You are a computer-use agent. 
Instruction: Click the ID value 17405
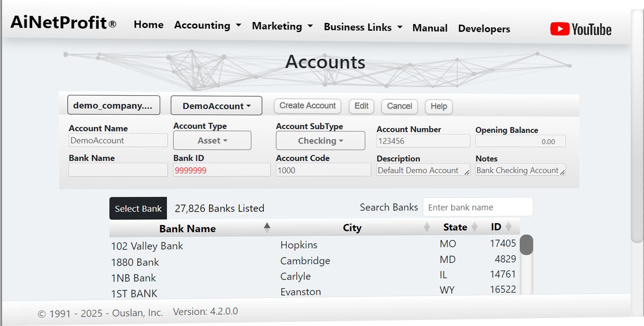click(503, 244)
